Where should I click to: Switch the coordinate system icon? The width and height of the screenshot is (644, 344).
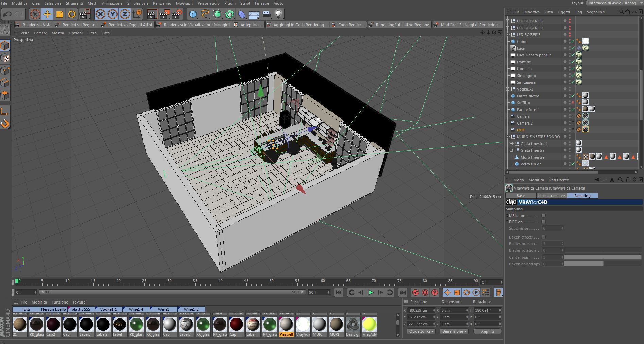coord(137,14)
